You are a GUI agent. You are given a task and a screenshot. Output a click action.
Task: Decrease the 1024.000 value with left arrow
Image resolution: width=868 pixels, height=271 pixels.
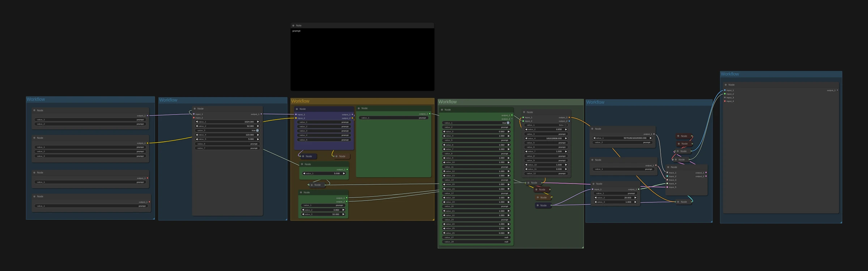coord(197,122)
